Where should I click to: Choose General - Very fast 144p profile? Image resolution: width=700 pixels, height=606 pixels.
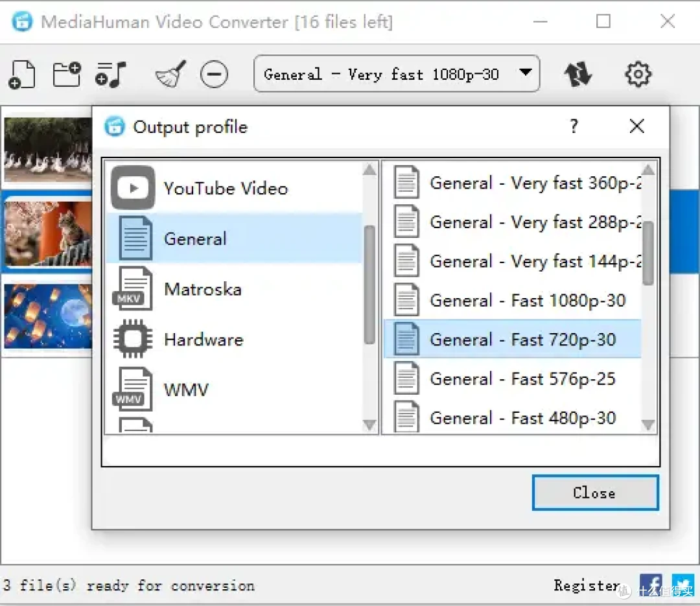coord(513,261)
